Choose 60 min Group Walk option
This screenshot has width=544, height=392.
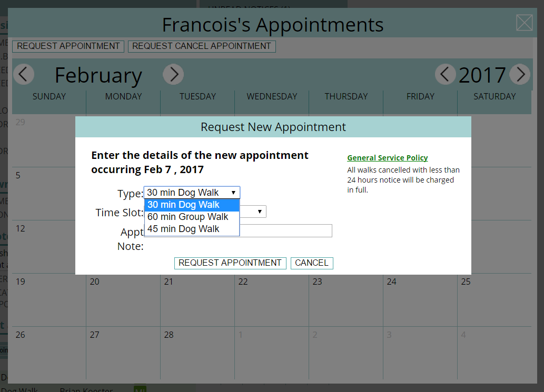click(192, 217)
